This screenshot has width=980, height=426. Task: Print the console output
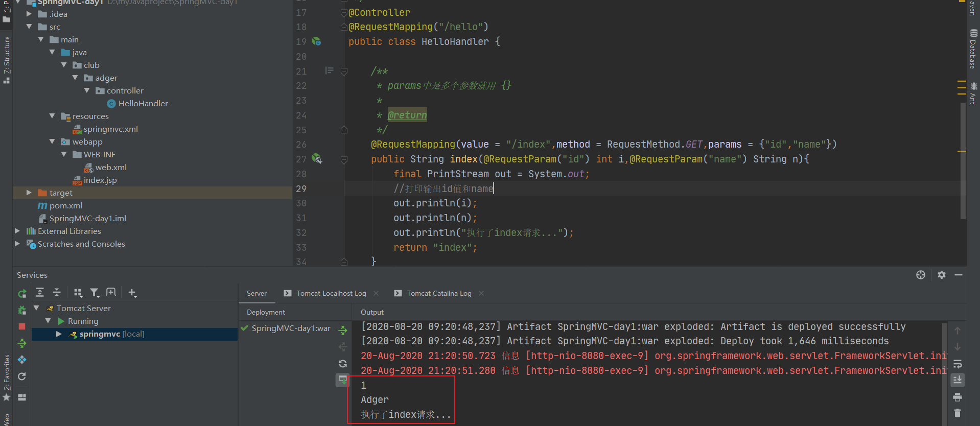click(958, 397)
